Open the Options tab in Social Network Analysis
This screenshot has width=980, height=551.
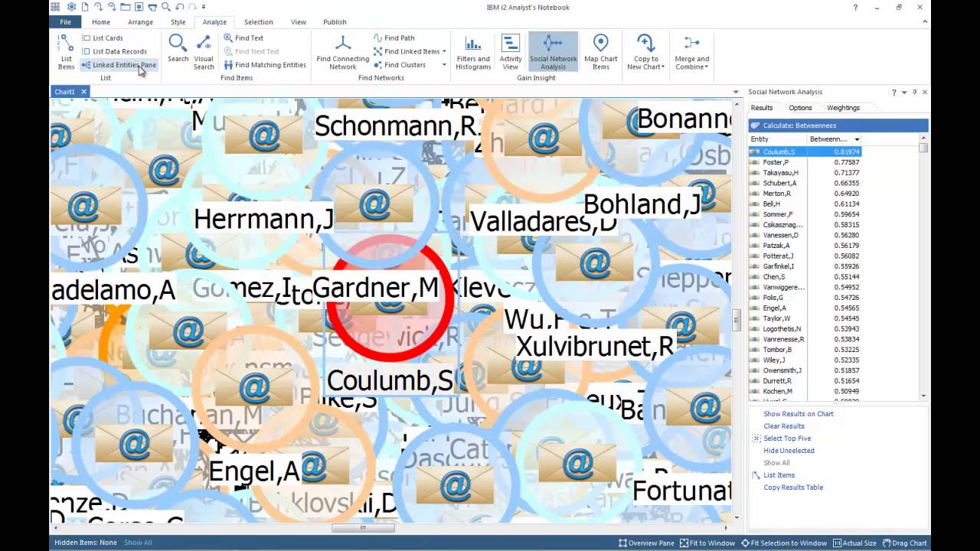pos(800,108)
